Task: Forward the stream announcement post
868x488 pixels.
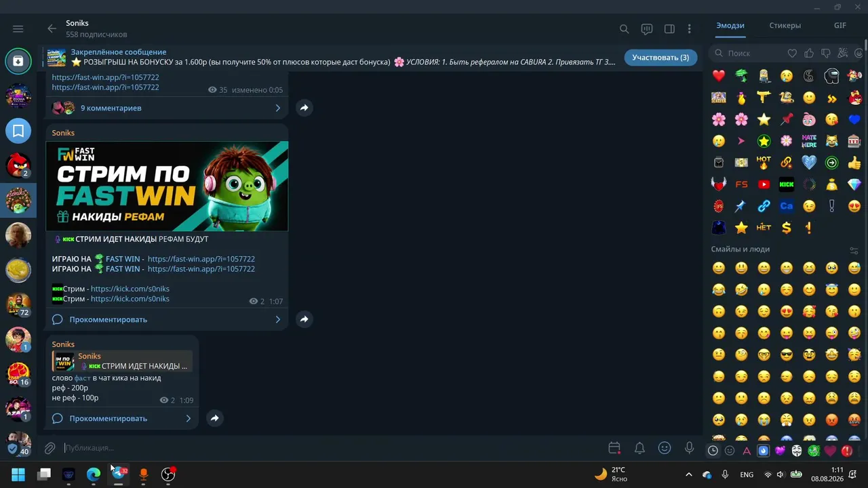Action: 304,319
